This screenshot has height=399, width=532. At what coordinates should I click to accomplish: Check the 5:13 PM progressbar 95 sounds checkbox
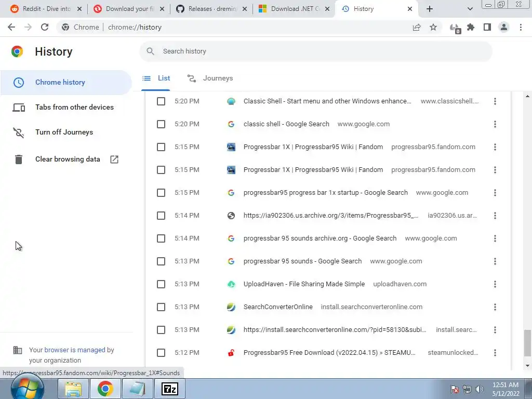(x=161, y=261)
